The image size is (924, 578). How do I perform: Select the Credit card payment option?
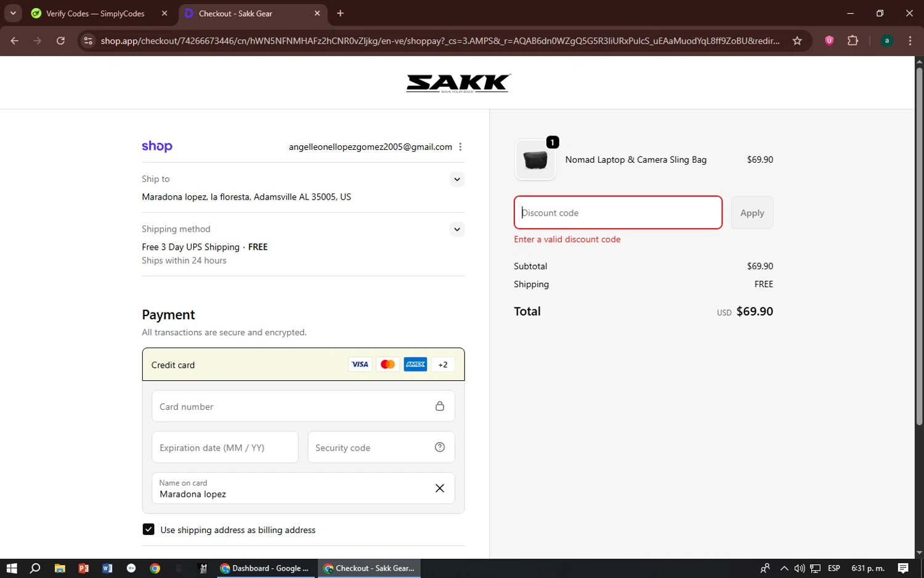(x=303, y=364)
